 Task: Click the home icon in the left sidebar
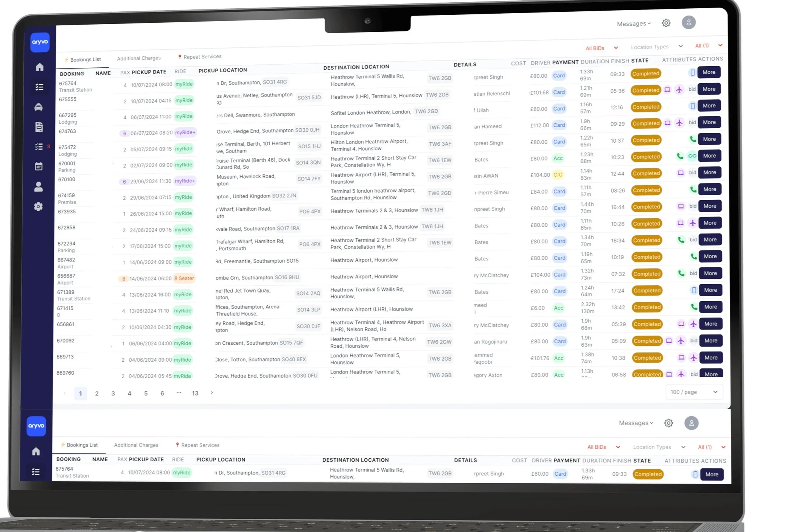pos(40,67)
